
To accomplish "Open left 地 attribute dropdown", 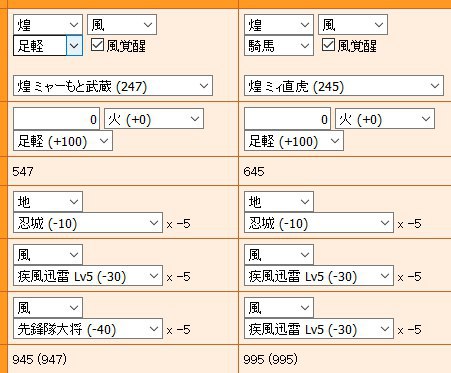I will tap(48, 202).
